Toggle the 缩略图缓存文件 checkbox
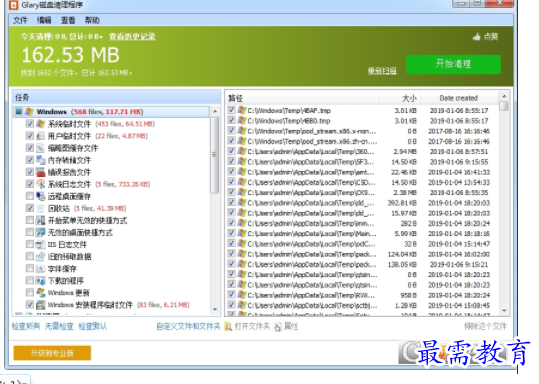This screenshot has height=384, width=539. click(x=30, y=148)
